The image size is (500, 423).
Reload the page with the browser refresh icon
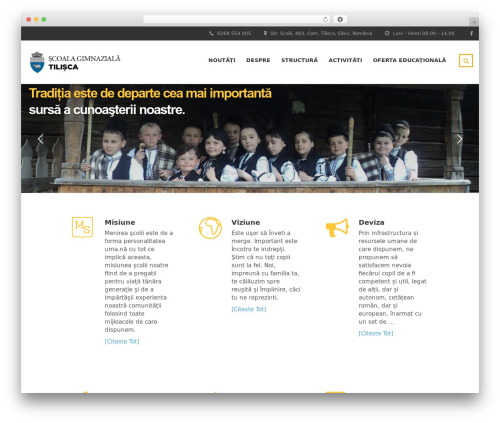coord(325,20)
